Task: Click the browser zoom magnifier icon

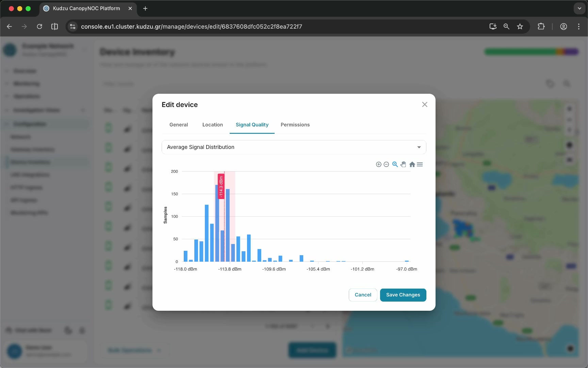Action: [506, 27]
